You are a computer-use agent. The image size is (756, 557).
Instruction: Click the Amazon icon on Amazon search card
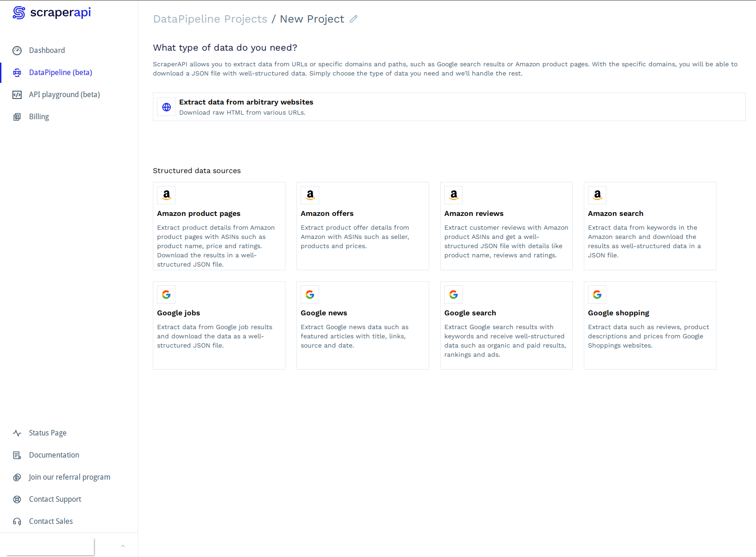(x=597, y=195)
